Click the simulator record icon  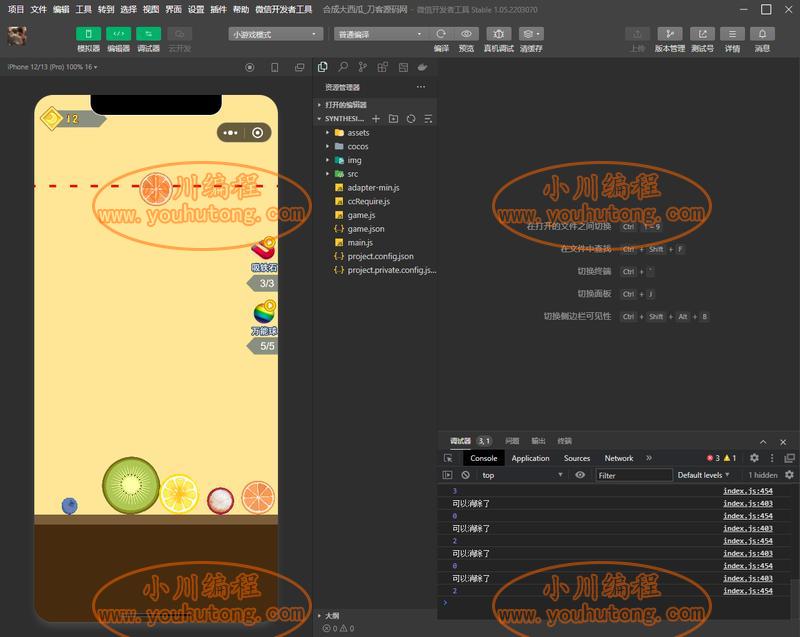(x=249, y=67)
